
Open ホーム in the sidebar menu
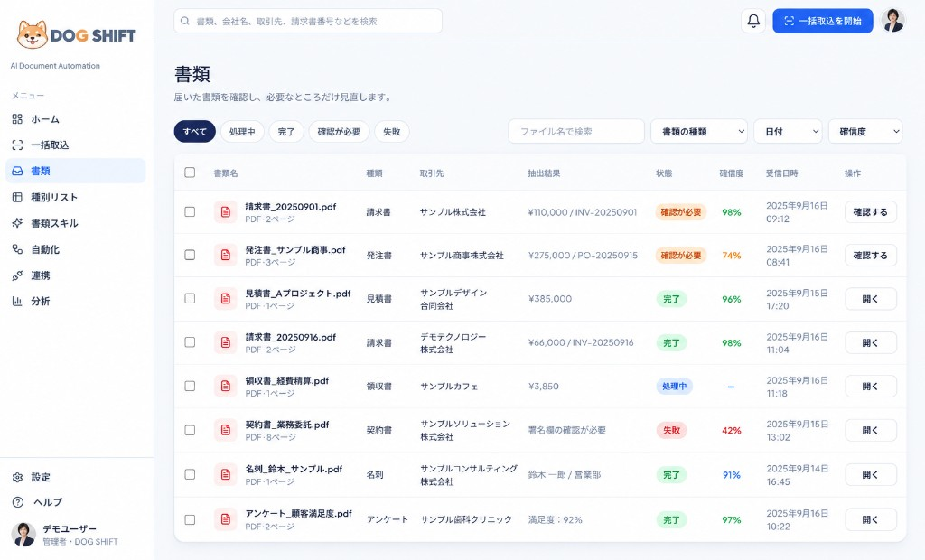coord(76,119)
